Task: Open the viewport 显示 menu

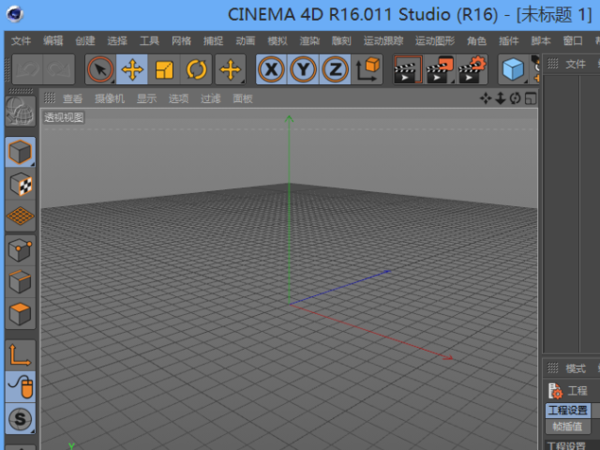Action: (x=146, y=99)
